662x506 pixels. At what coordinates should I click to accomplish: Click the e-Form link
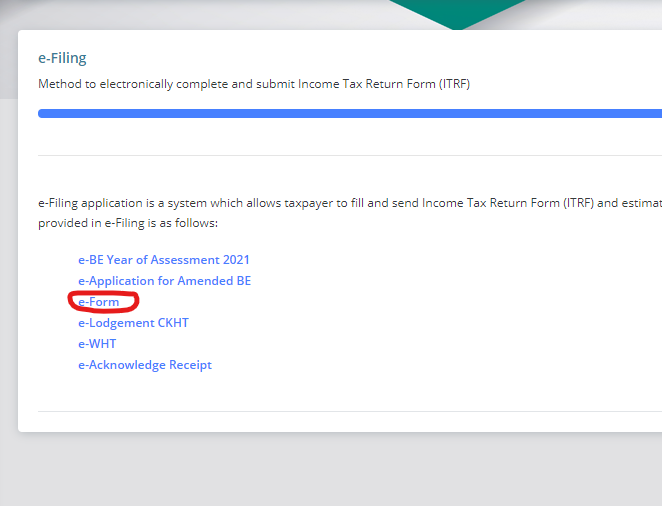coord(99,302)
